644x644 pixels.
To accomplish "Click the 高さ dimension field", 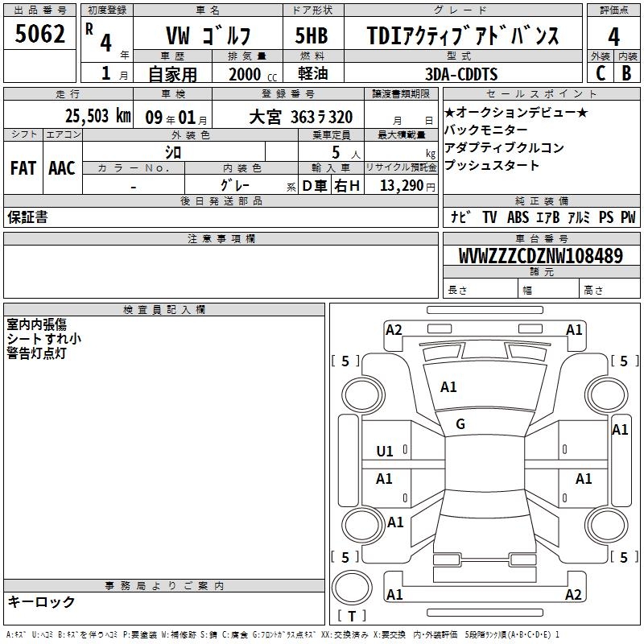I will (609, 290).
